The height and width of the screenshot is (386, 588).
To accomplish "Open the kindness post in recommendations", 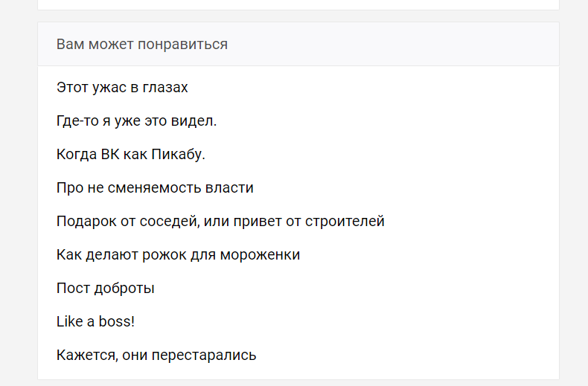I will point(105,289).
